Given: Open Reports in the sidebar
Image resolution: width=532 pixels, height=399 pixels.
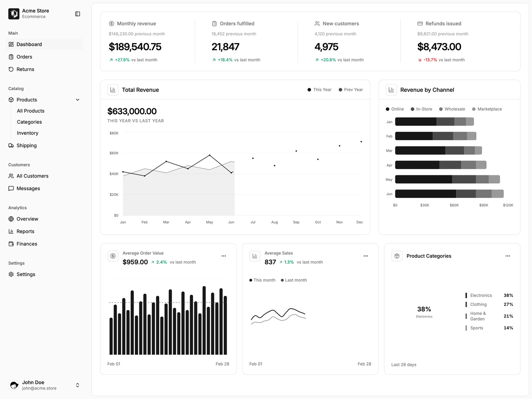Looking at the screenshot, I should (x=44, y=232).
